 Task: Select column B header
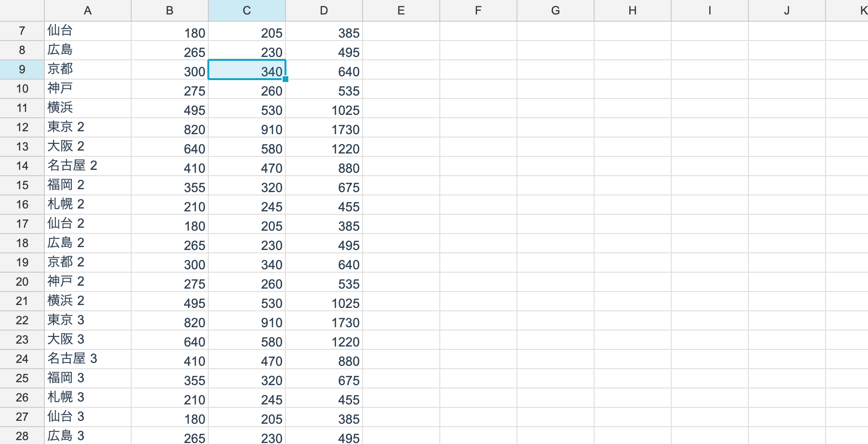point(170,11)
